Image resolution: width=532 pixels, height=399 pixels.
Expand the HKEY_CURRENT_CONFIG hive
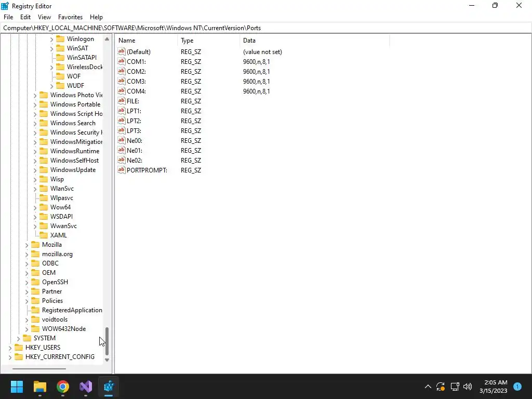pyautogui.click(x=10, y=357)
